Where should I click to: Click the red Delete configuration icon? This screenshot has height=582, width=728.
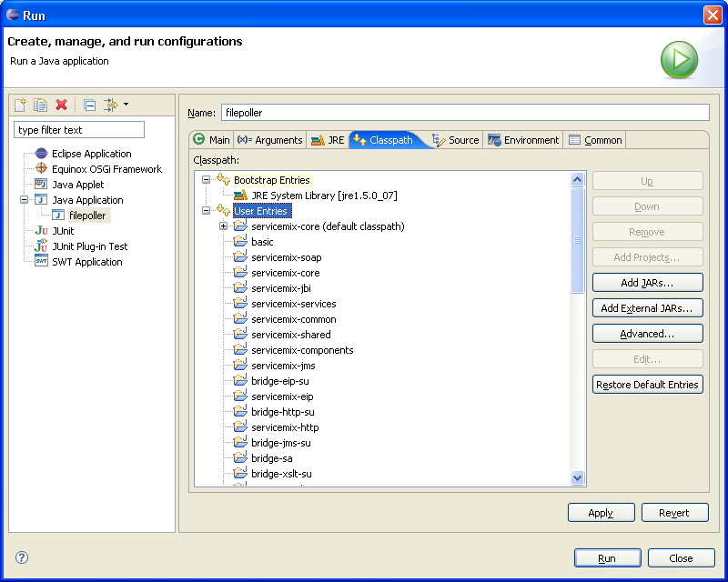61,105
